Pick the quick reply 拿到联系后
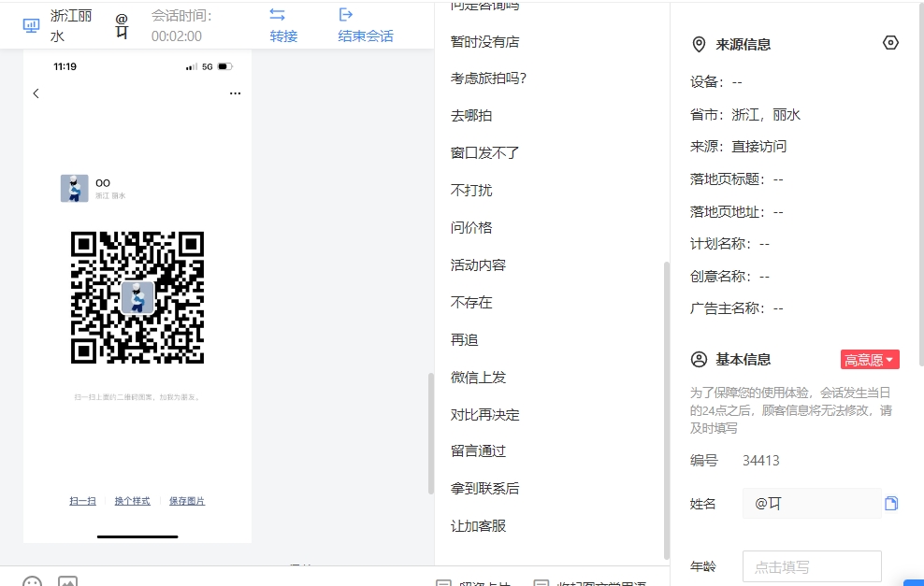 (x=485, y=488)
